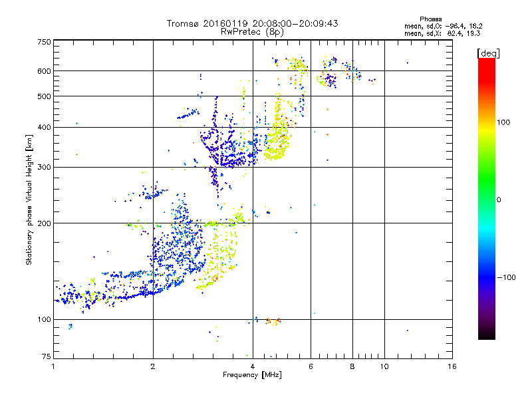
Task: Click the '-100' colorbar tick label
Action: (x=507, y=277)
